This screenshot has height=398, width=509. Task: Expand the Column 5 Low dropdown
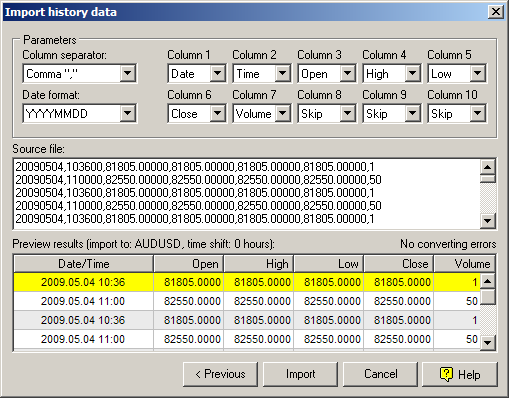point(477,73)
